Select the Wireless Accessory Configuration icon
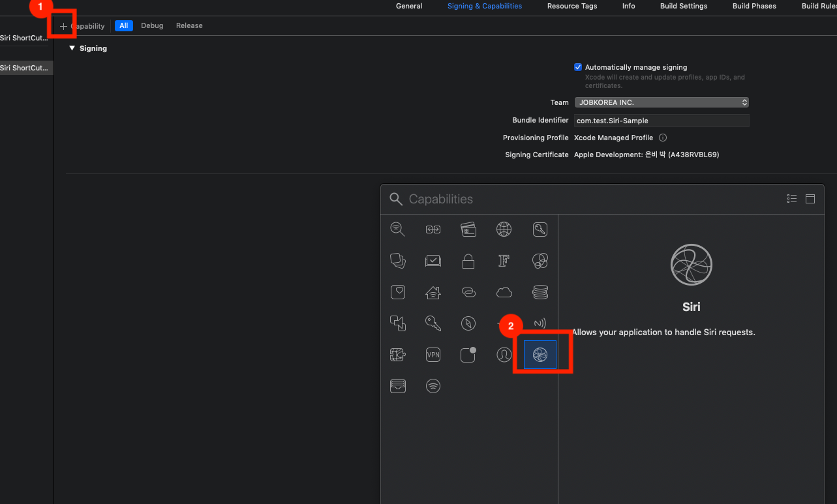 pyautogui.click(x=433, y=386)
